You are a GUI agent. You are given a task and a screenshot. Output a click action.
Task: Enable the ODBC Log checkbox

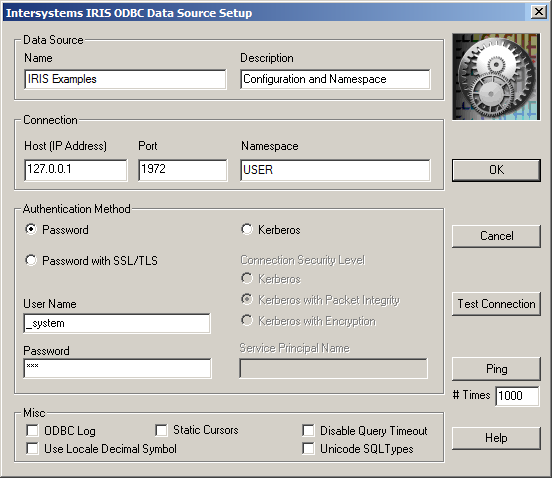(x=32, y=430)
